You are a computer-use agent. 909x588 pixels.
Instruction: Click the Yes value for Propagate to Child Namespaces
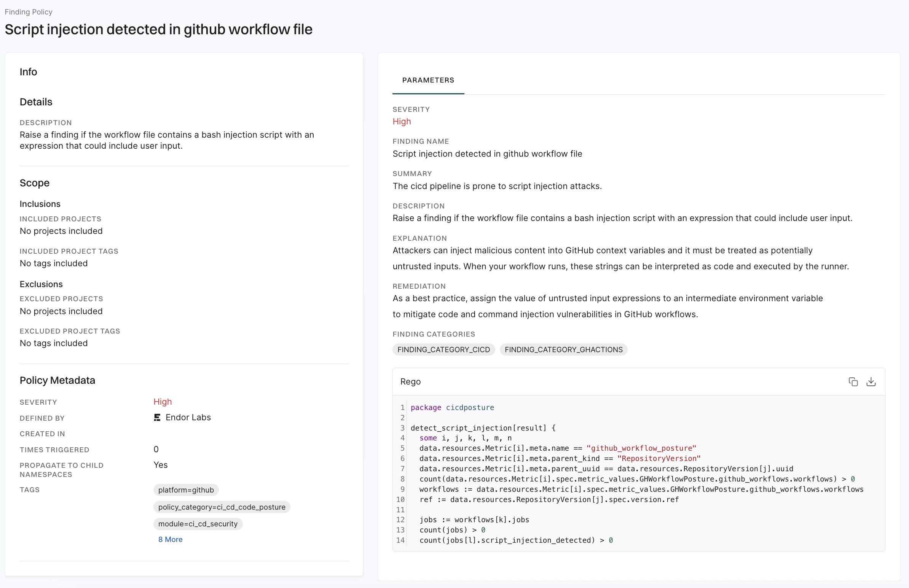pos(160,465)
